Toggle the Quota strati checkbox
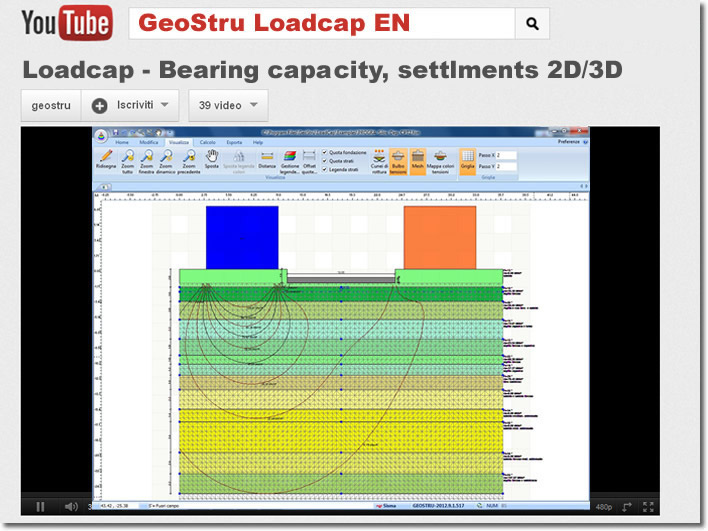708x531 pixels. [x=324, y=161]
